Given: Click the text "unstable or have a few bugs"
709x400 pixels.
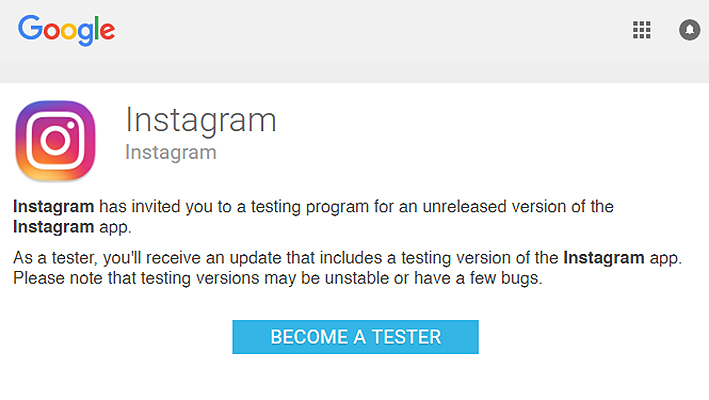Looking at the screenshot, I should point(433,278).
